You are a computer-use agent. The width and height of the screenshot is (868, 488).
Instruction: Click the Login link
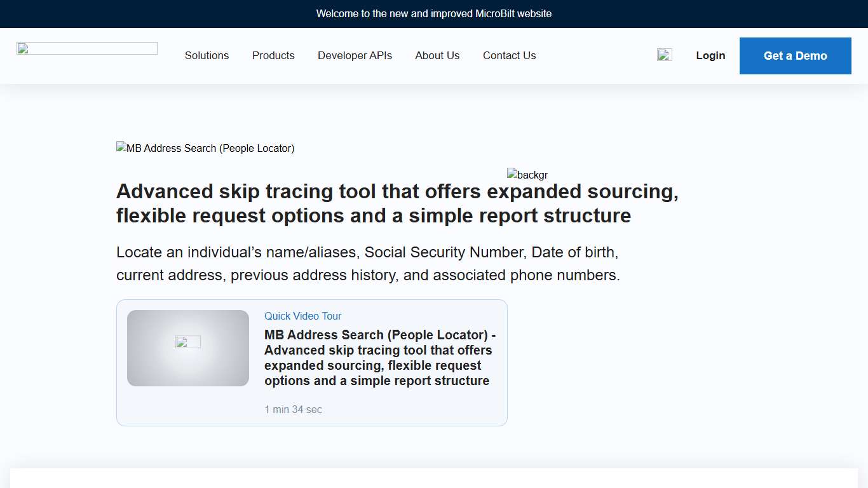coord(710,55)
